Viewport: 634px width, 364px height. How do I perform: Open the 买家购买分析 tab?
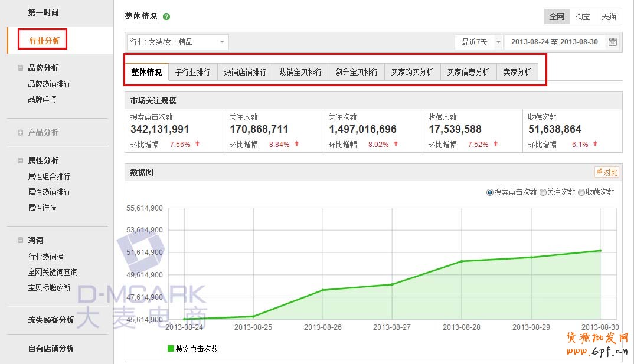[x=412, y=72]
